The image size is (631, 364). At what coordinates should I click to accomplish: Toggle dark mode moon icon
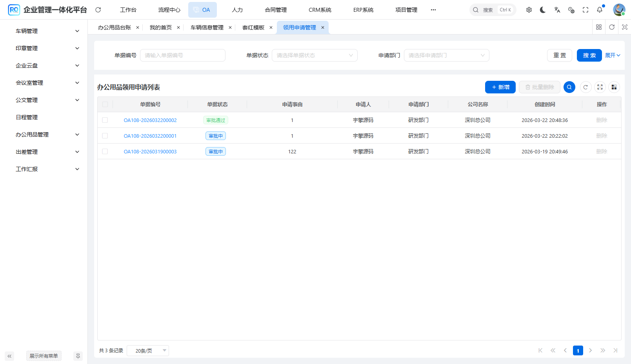click(x=543, y=10)
